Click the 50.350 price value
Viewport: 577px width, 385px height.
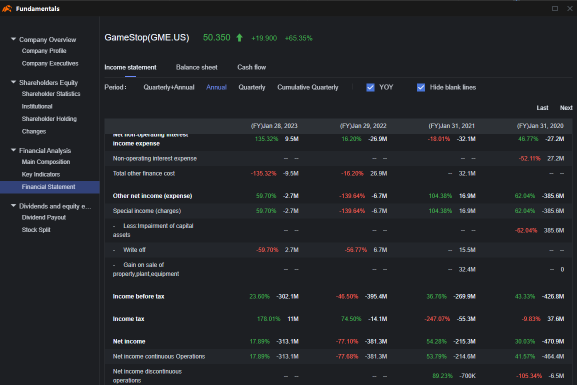(216, 38)
